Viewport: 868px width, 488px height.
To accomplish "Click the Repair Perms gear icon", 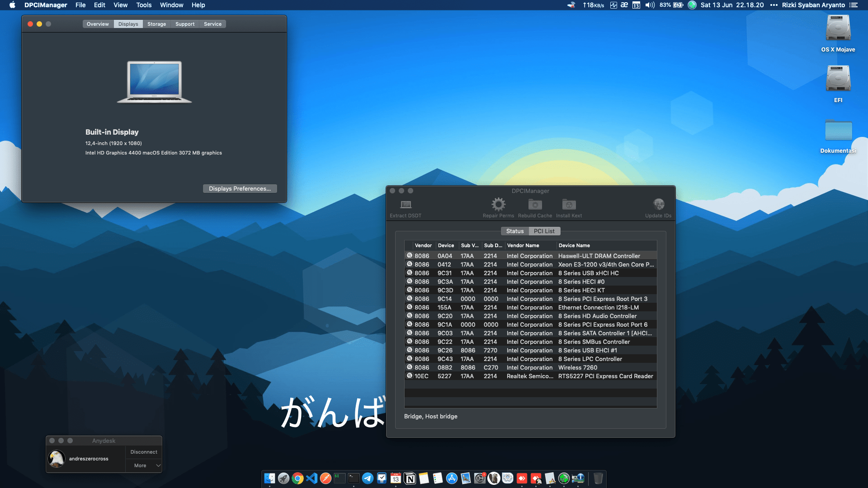I will (498, 204).
